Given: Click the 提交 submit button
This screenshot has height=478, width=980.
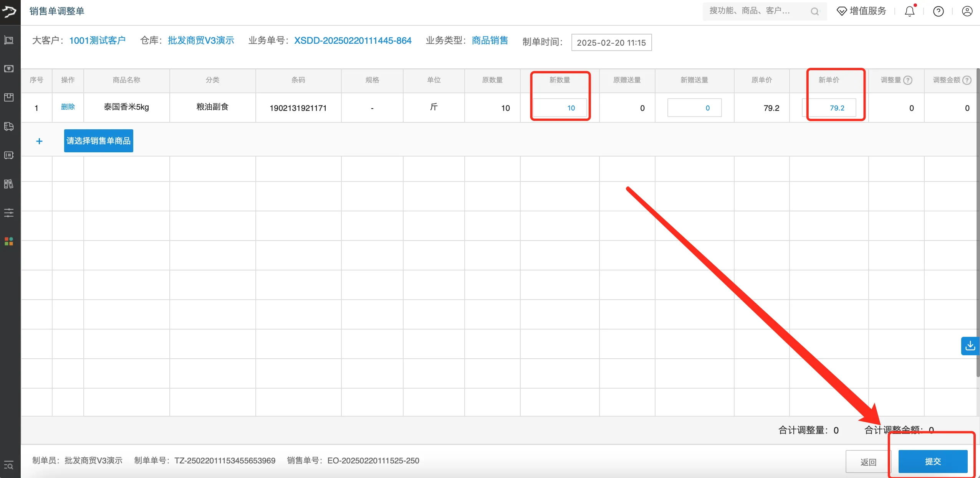Looking at the screenshot, I should 933,461.
